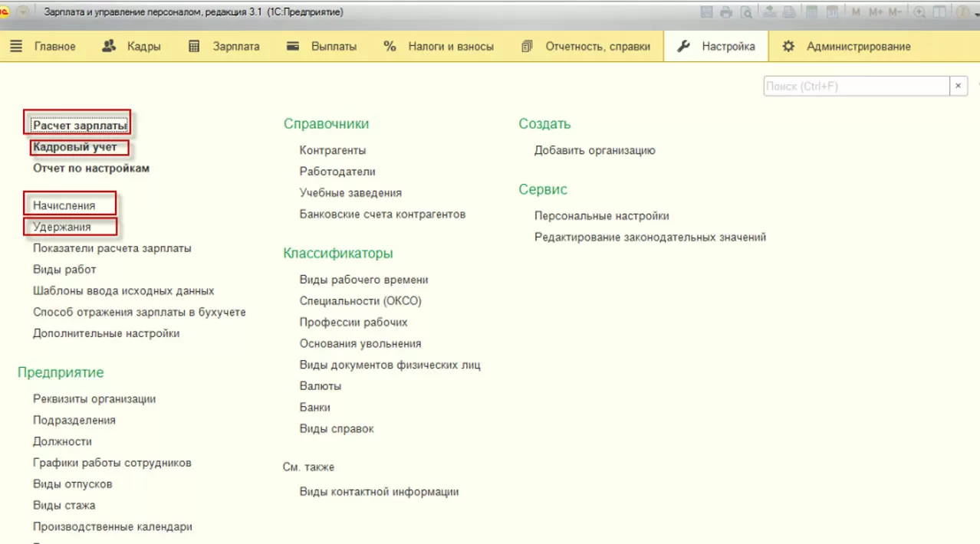Open Виды рабочего времени classifier

coord(364,280)
